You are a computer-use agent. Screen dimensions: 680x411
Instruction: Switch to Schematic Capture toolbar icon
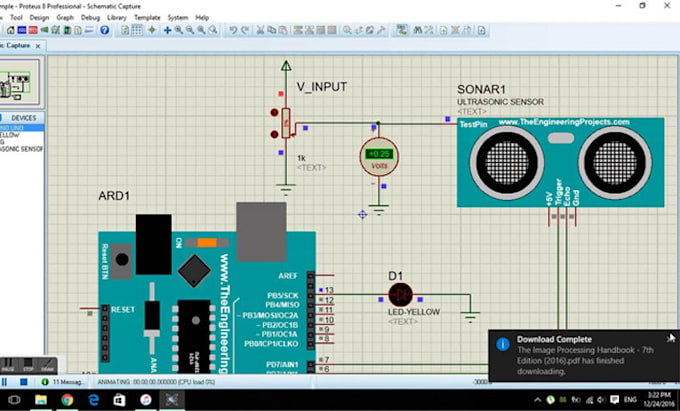22,30
